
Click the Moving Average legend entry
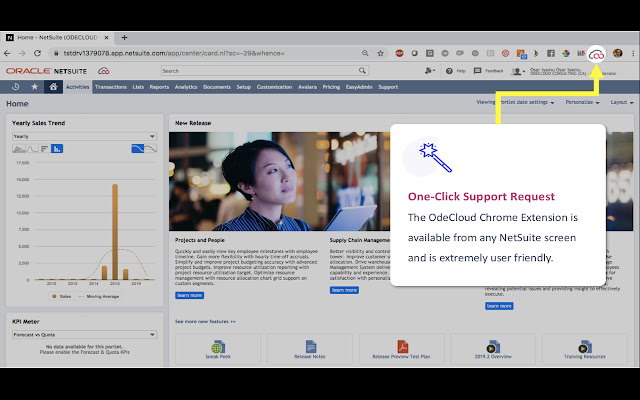tap(98, 296)
